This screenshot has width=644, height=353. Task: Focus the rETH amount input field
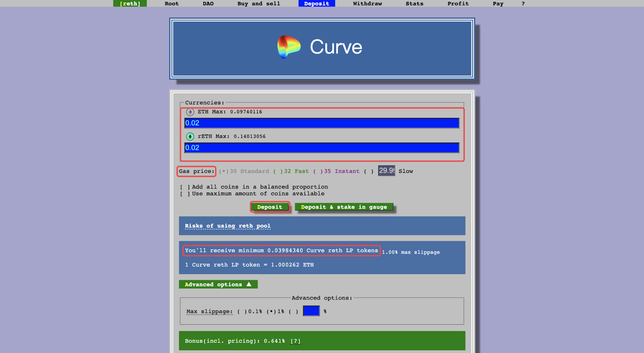pos(322,148)
